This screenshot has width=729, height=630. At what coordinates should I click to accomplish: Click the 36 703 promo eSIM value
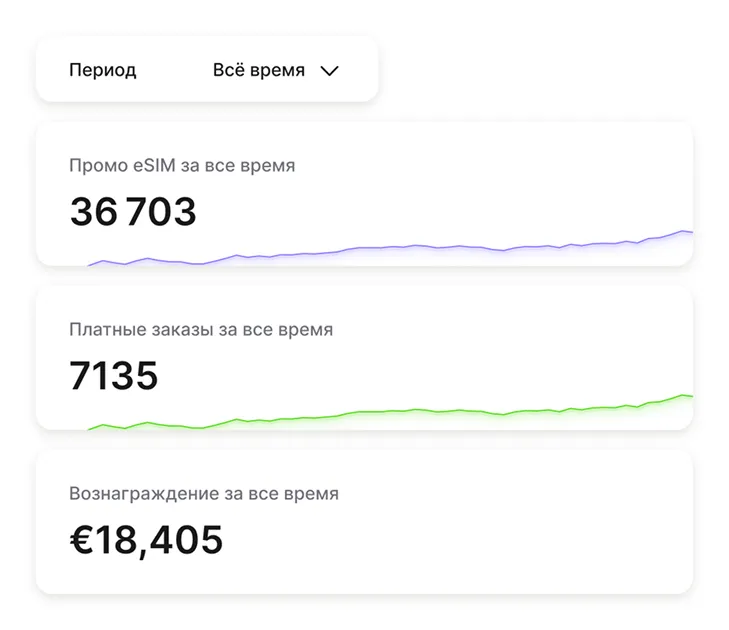133,212
